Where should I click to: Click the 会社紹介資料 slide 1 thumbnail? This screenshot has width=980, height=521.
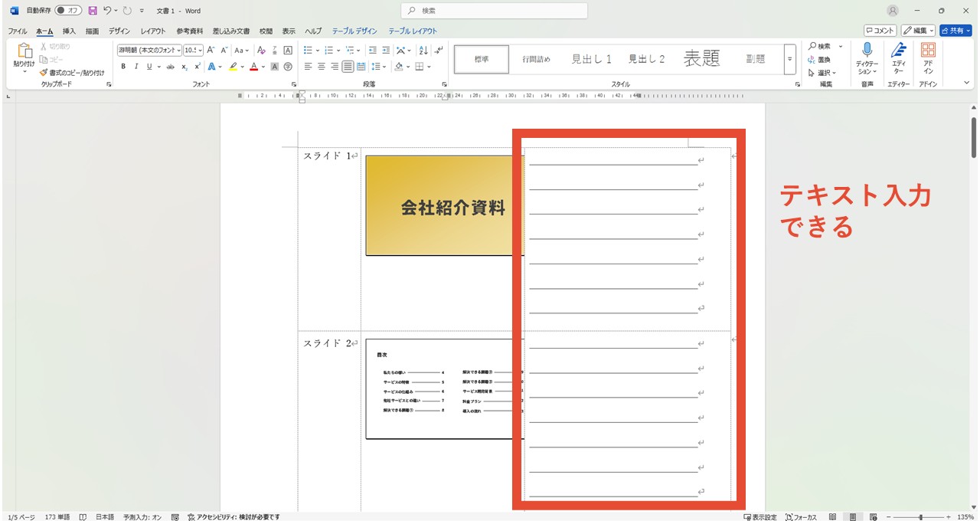tap(444, 205)
